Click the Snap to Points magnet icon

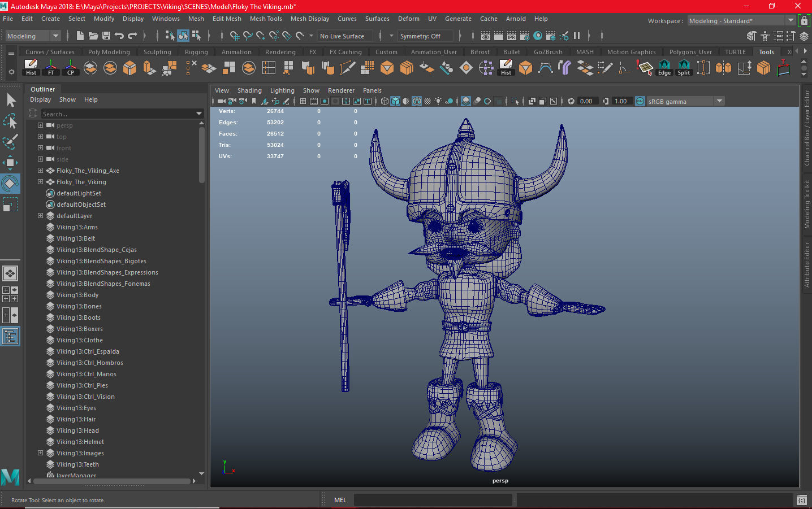click(x=261, y=36)
